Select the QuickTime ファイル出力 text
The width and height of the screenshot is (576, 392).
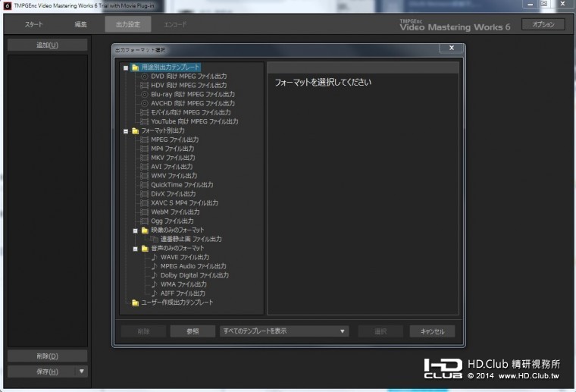182,185
